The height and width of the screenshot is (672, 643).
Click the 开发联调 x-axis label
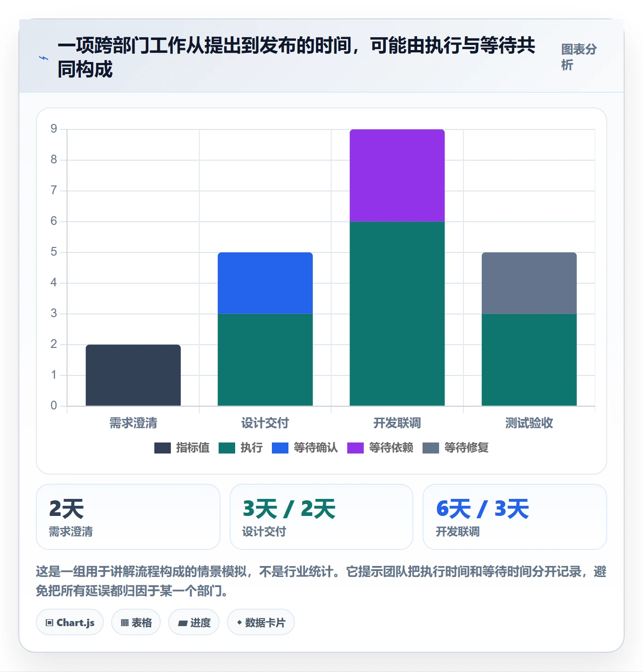[397, 423]
